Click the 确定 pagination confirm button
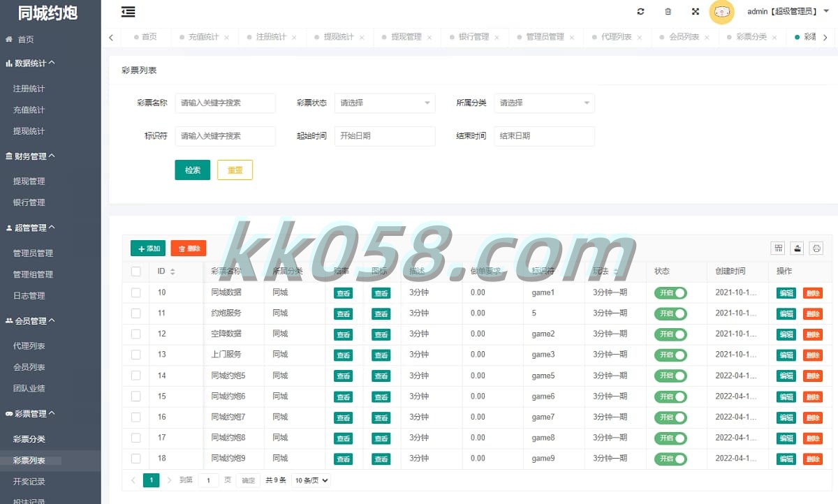838x504 pixels. tap(249, 480)
